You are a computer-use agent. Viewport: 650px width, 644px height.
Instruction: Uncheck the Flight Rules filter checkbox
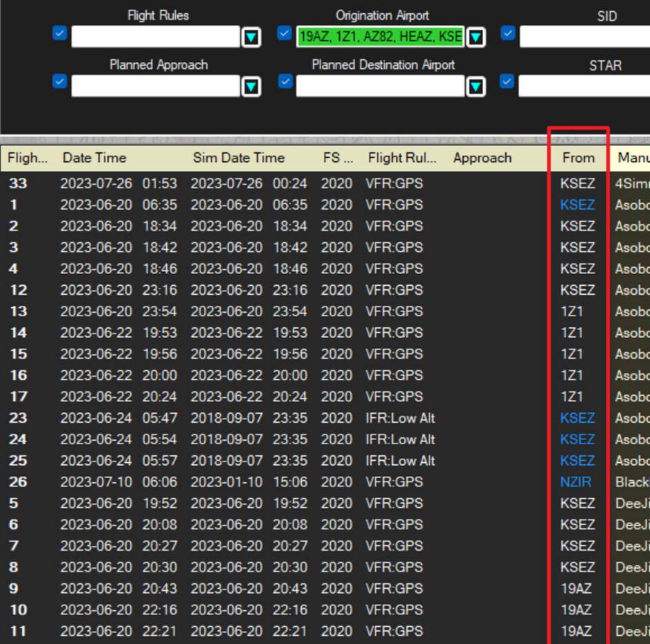click(x=60, y=33)
